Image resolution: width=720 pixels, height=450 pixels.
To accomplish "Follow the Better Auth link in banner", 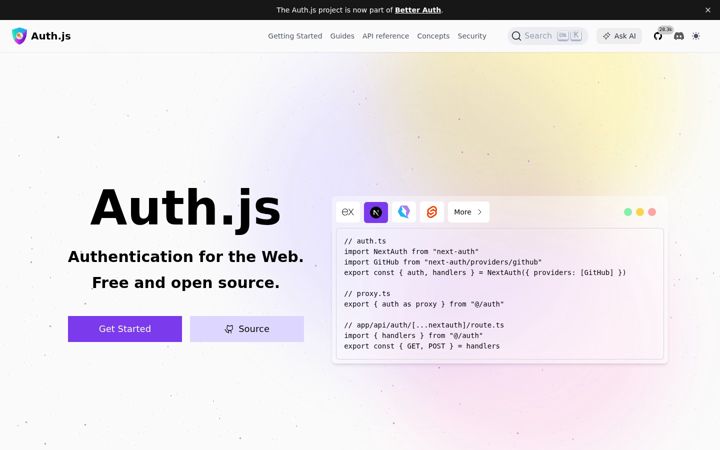I will pyautogui.click(x=418, y=10).
